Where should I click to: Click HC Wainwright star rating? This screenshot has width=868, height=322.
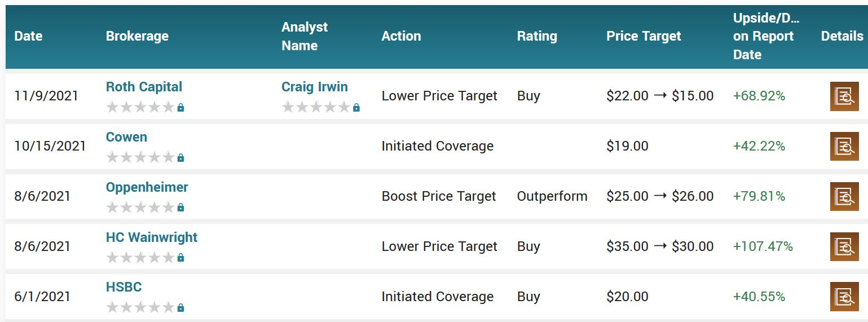click(140, 258)
